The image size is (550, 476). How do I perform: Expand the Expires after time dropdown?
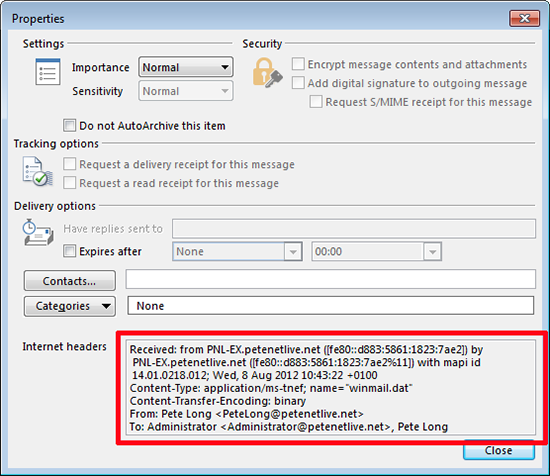[x=376, y=252]
